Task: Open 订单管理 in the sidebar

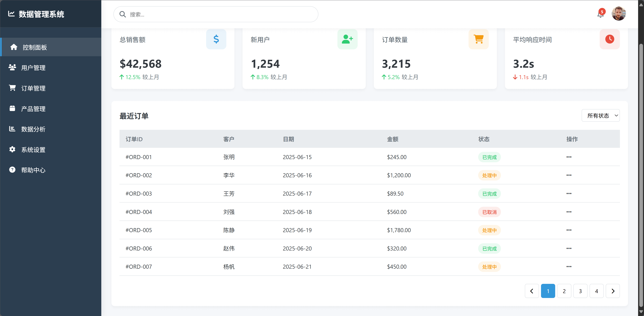Action: click(x=33, y=88)
